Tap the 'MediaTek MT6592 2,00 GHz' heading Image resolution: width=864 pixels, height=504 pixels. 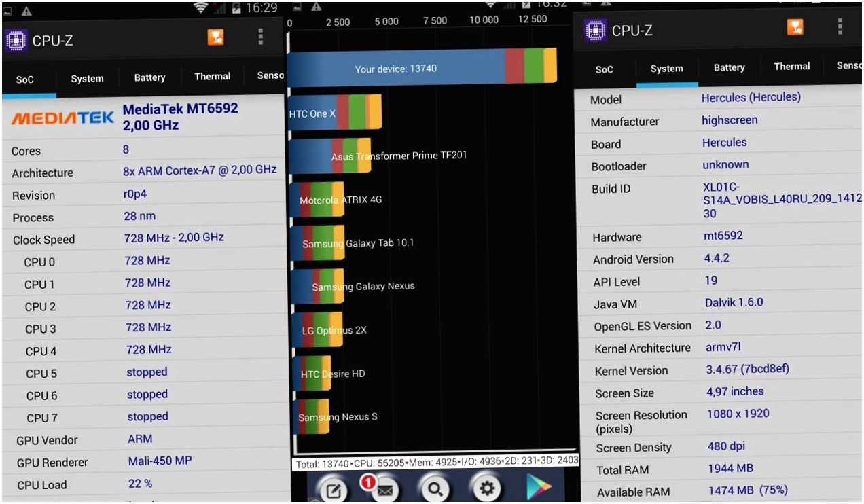pos(180,117)
